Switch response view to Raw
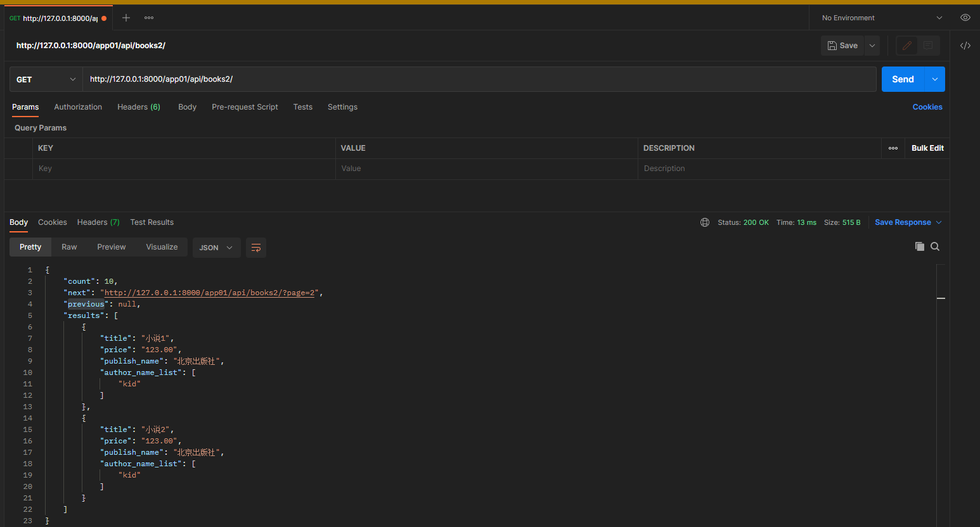 click(69, 247)
